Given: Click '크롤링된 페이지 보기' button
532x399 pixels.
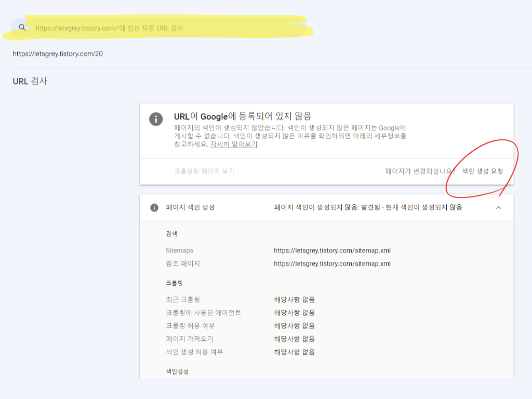Looking at the screenshot, I should click(204, 171).
